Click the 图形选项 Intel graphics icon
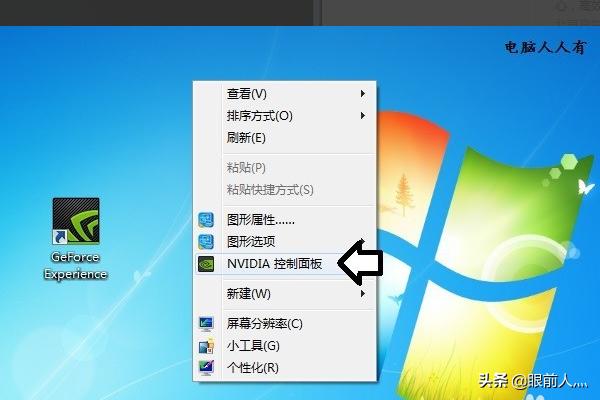The width and height of the screenshot is (600, 400). pyautogui.click(x=206, y=242)
